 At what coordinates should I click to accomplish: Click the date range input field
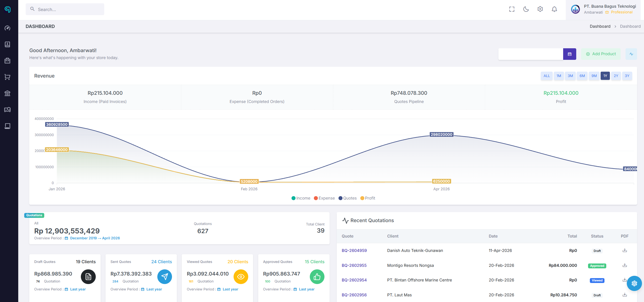(x=531, y=54)
